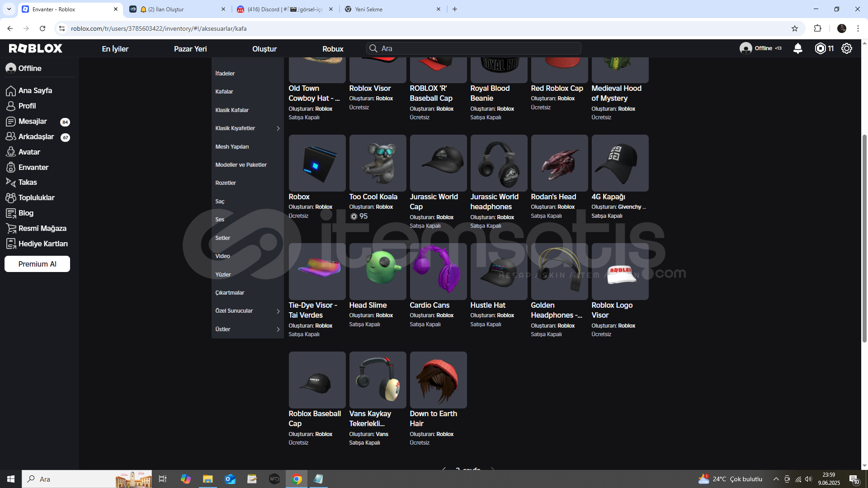Bookmark this page with star icon

pyautogui.click(x=795, y=28)
